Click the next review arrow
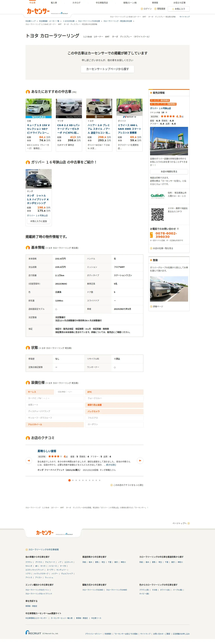 (140, 460)
